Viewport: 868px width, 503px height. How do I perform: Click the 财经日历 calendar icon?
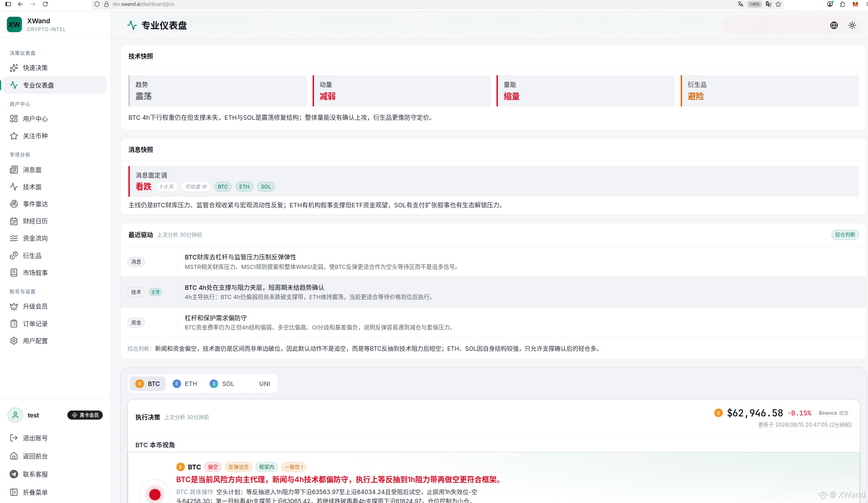14,221
